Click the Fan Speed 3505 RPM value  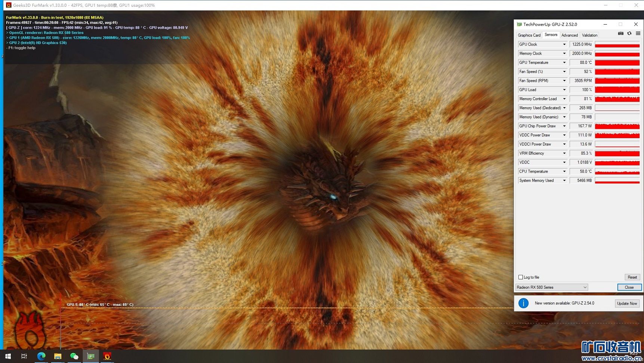click(581, 81)
